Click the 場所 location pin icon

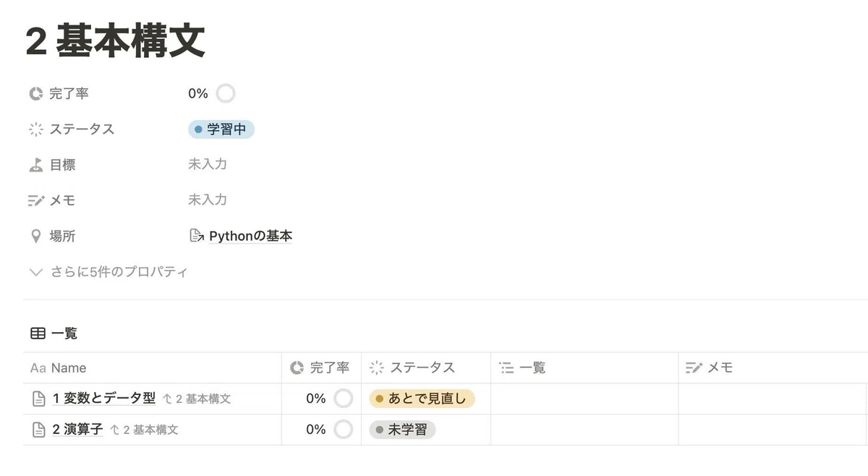coord(35,237)
